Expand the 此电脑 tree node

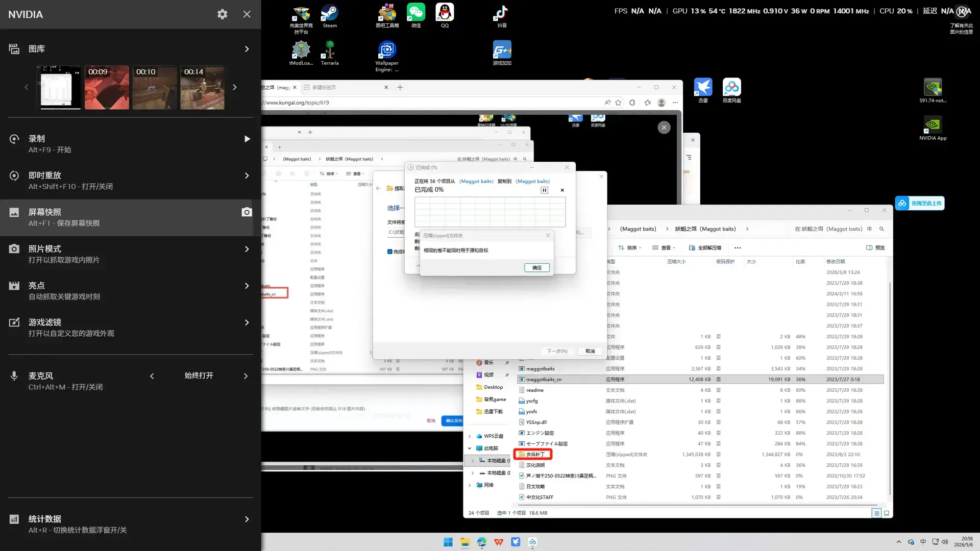[470, 448]
